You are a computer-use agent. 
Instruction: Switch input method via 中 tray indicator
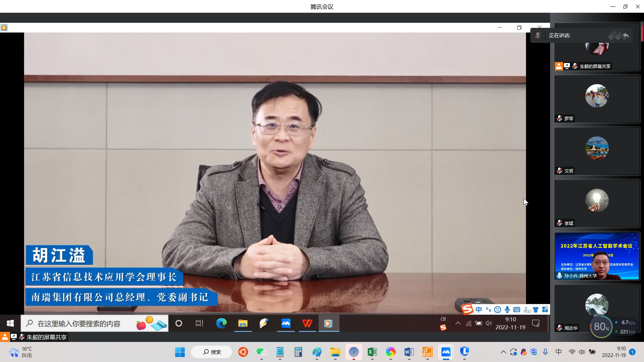click(x=558, y=352)
